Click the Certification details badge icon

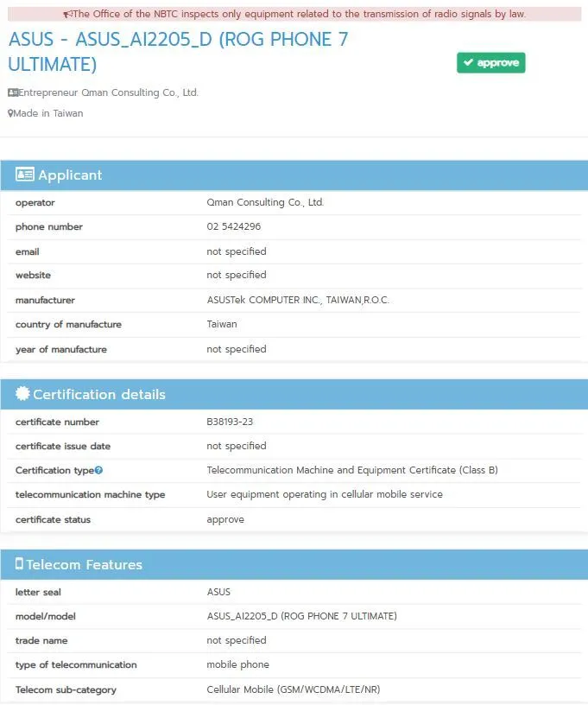[22, 393]
